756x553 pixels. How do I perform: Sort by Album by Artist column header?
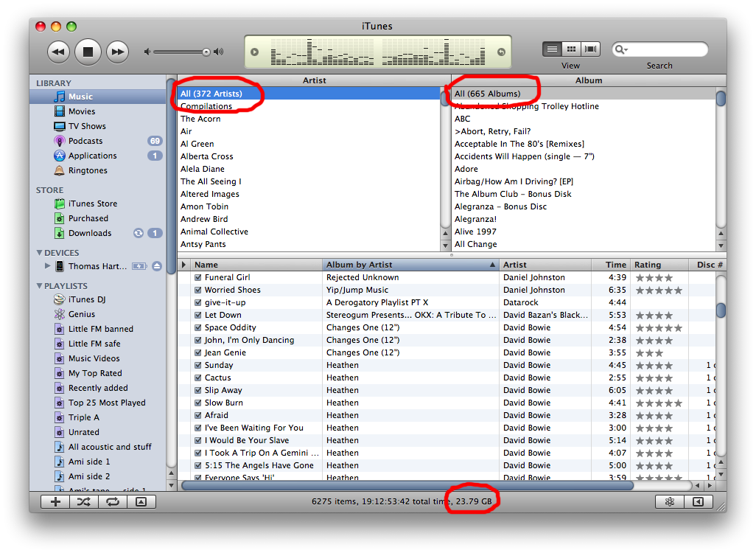click(410, 265)
